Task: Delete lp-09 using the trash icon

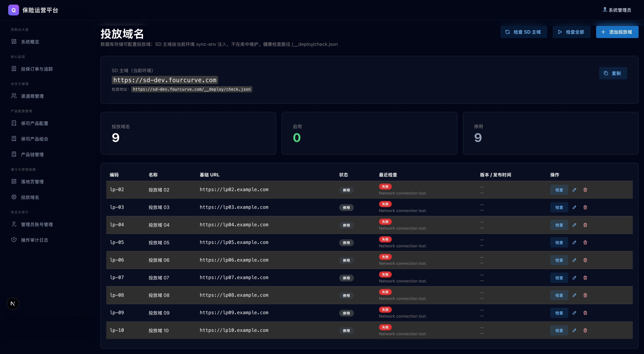Action: point(585,313)
